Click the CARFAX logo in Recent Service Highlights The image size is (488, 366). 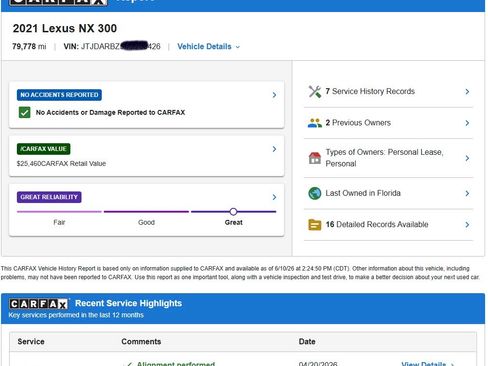pos(39,304)
